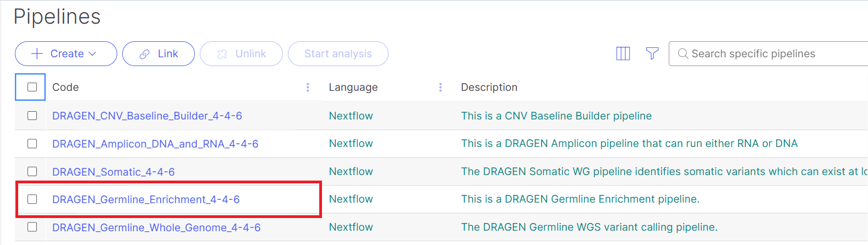Open the filter funnel icon
The image size is (868, 245).
[x=652, y=53]
